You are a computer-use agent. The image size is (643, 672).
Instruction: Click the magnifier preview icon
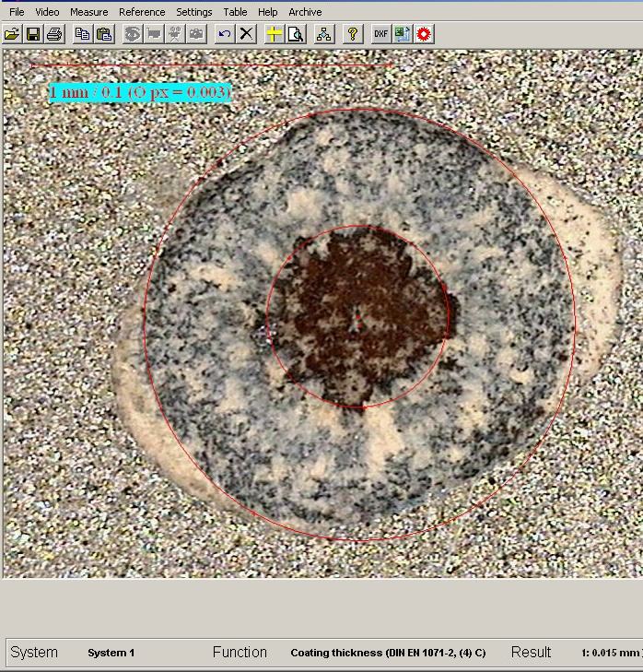295,34
